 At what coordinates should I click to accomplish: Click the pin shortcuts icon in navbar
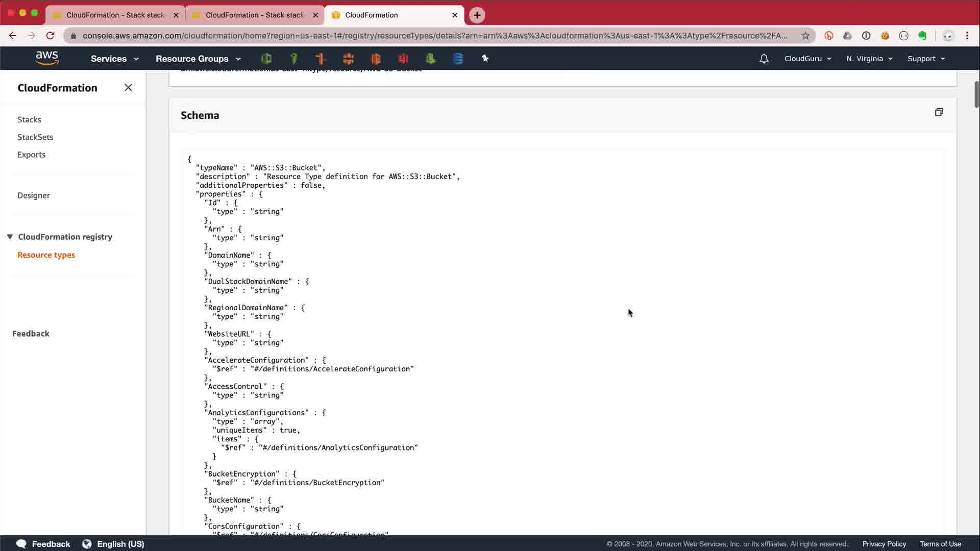click(x=485, y=59)
